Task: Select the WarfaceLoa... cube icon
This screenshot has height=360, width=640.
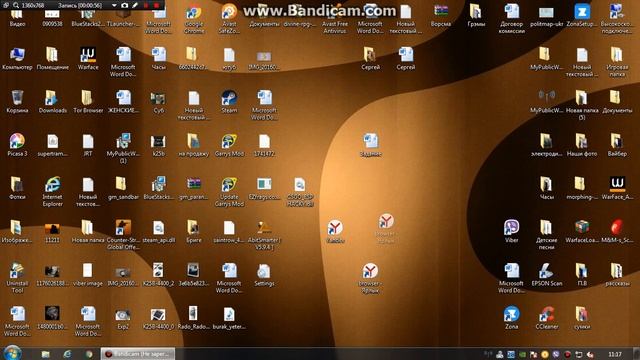Action: pos(582,231)
